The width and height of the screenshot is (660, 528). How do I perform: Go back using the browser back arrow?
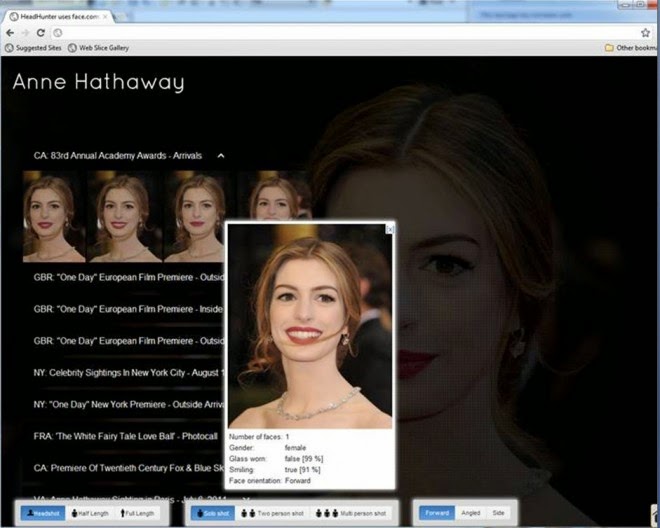(x=10, y=33)
